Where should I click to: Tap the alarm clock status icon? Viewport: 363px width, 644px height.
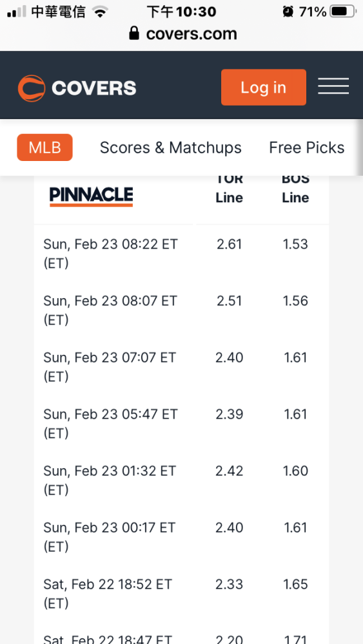(x=288, y=12)
